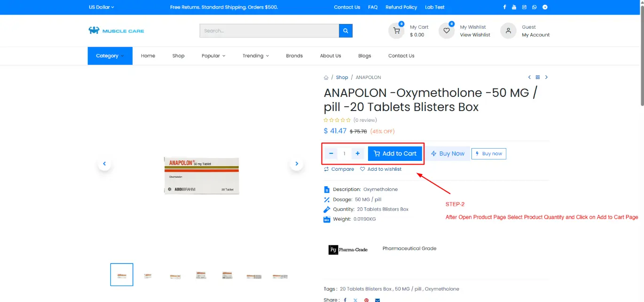644x302 pixels.
Task: Click the Add to Cart button
Action: pos(395,153)
